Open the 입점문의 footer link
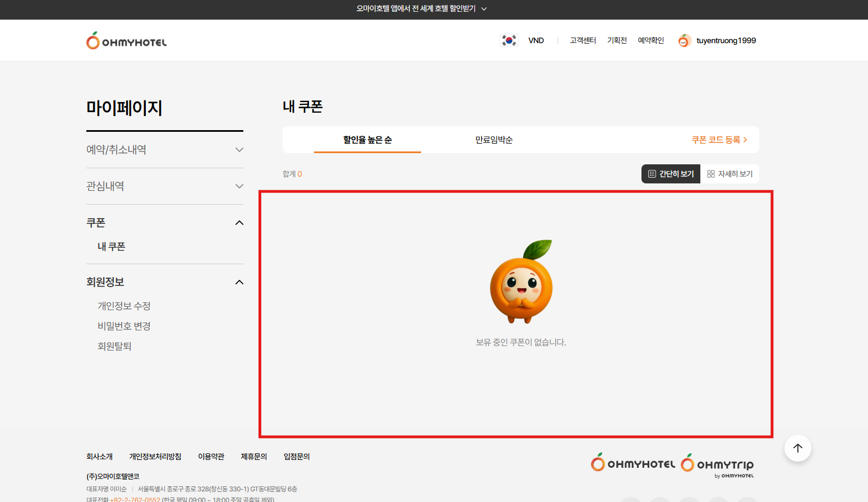Viewport: 868px width, 502px height. pos(297,457)
